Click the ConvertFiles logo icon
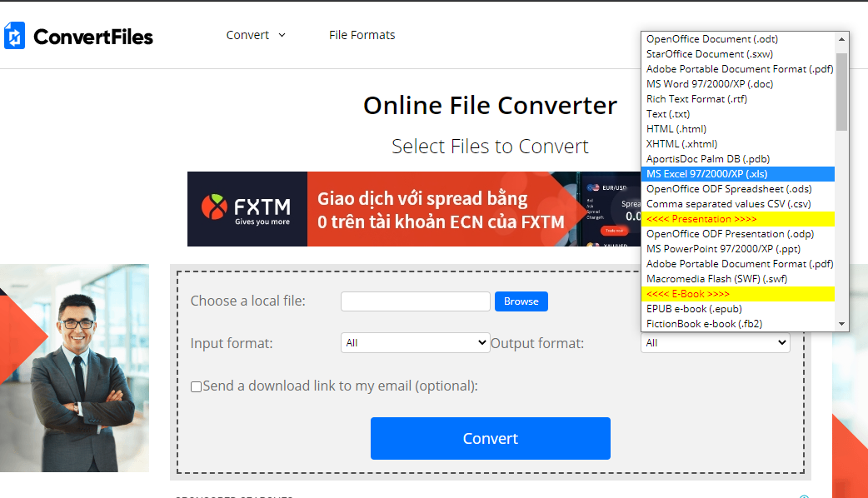The image size is (868, 498). coord(14,36)
